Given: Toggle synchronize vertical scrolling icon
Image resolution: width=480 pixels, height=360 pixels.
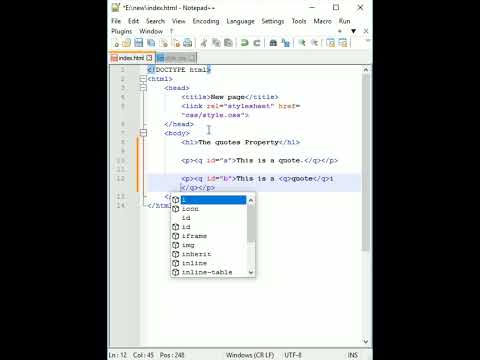Looking at the screenshot, I should click(x=330, y=43).
